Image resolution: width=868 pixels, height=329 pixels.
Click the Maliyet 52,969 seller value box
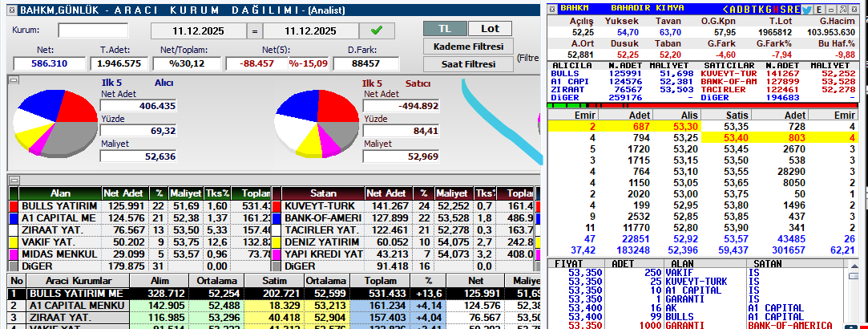[x=401, y=156]
